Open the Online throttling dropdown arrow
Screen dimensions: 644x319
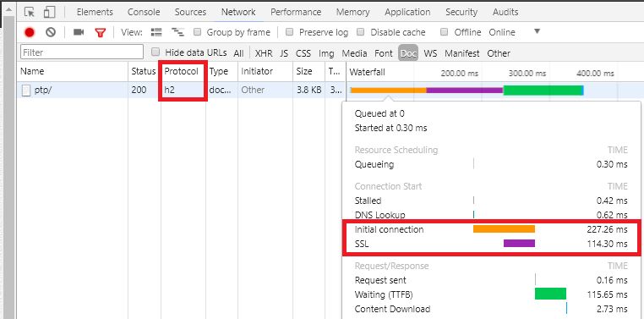537,31
